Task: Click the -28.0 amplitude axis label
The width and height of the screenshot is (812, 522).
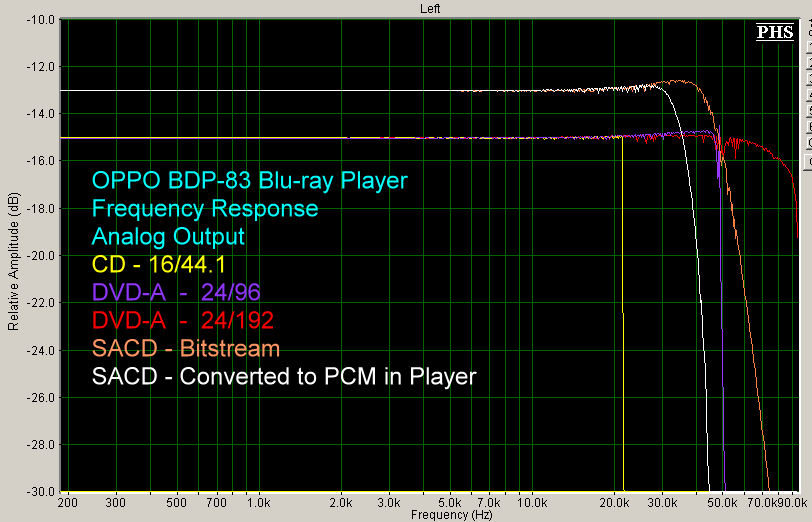Action: click(x=40, y=445)
